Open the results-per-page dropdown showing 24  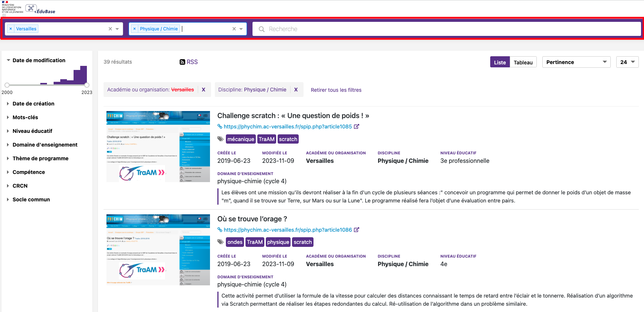[x=627, y=62]
